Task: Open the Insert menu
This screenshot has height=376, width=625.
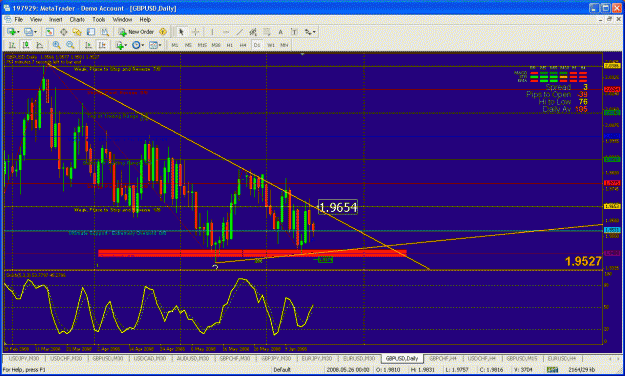Action: point(55,19)
